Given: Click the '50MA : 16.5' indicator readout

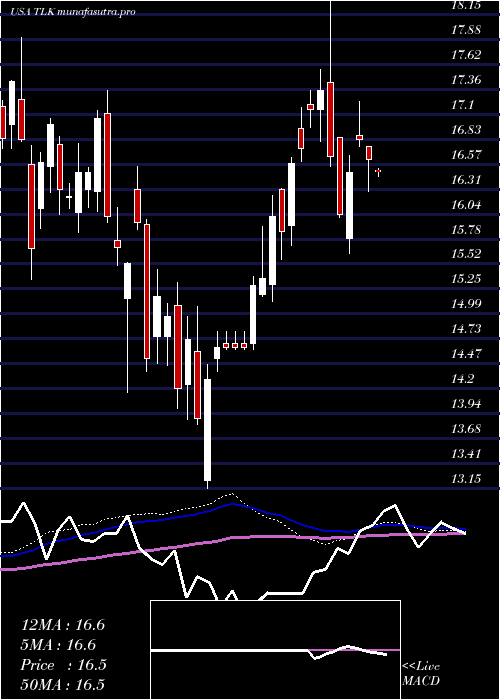Looking at the screenshot, I should click(x=63, y=684).
